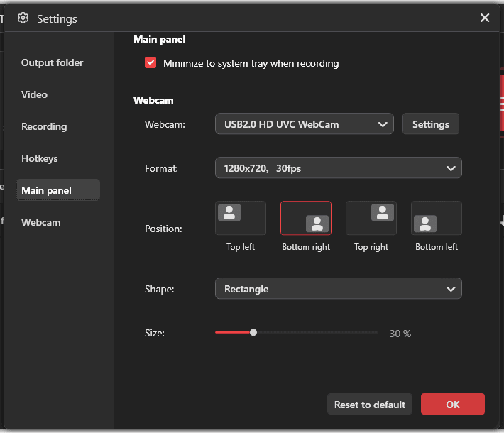This screenshot has height=433, width=504.
Task: Switch to the Video settings section
Action: point(34,94)
